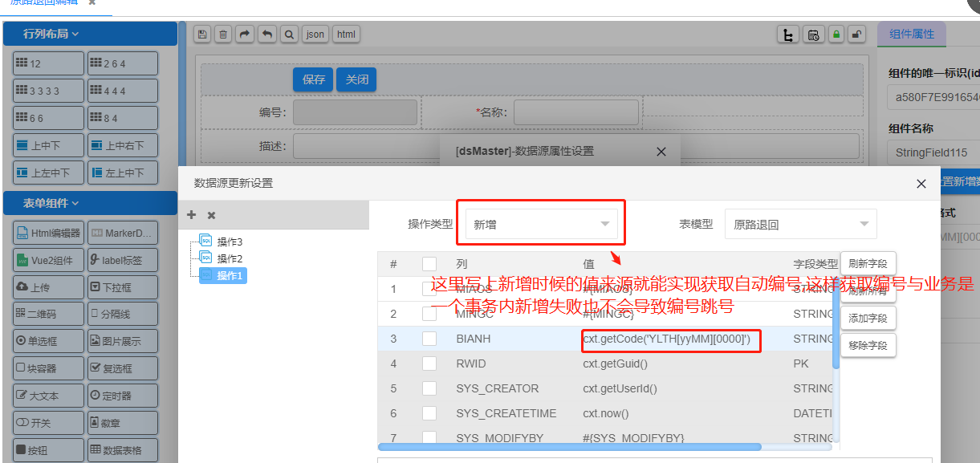Image resolution: width=980 pixels, height=463 pixels.
Task: Click the green locked padlock icon
Action: (836, 35)
